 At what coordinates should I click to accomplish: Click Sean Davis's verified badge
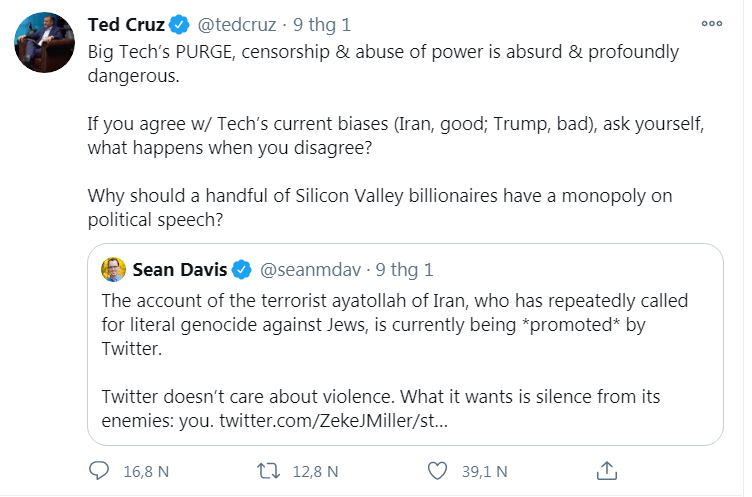(241, 270)
